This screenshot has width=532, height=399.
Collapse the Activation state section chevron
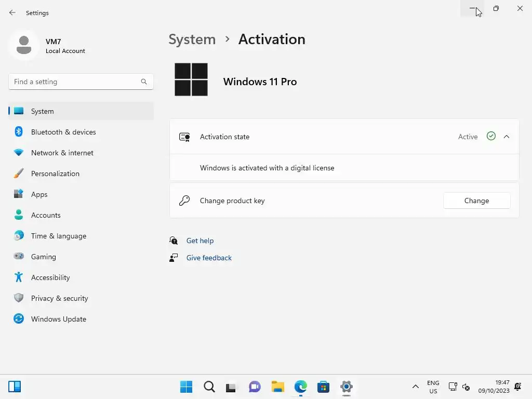point(507,137)
